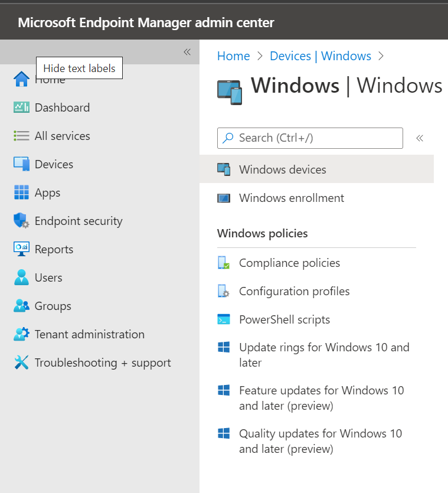Click the Update rings Windows logo icon
448x493 pixels.
pyautogui.click(x=224, y=347)
